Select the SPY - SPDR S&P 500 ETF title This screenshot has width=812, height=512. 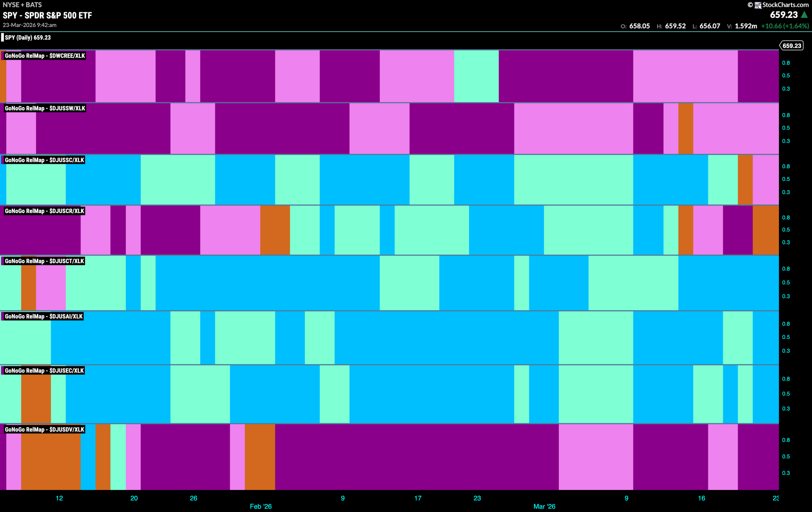pyautogui.click(x=47, y=15)
